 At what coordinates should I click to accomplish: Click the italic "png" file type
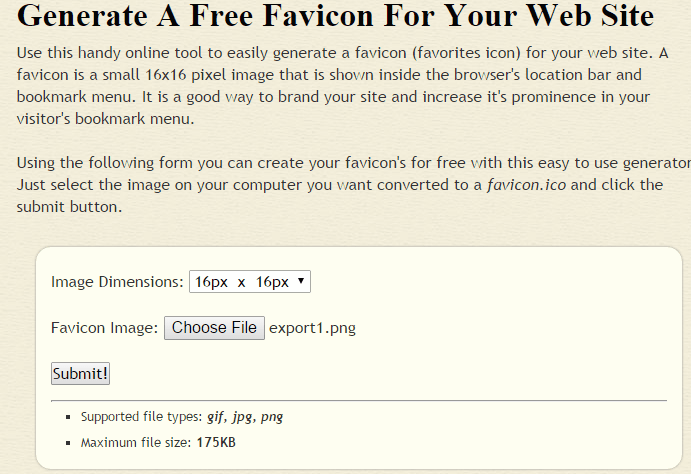coord(271,417)
